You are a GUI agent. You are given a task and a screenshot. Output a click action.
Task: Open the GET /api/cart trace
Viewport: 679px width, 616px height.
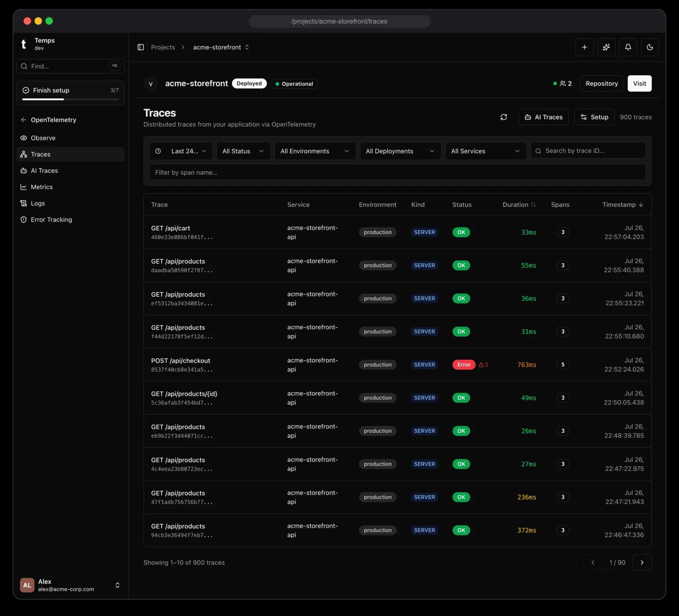(x=397, y=232)
